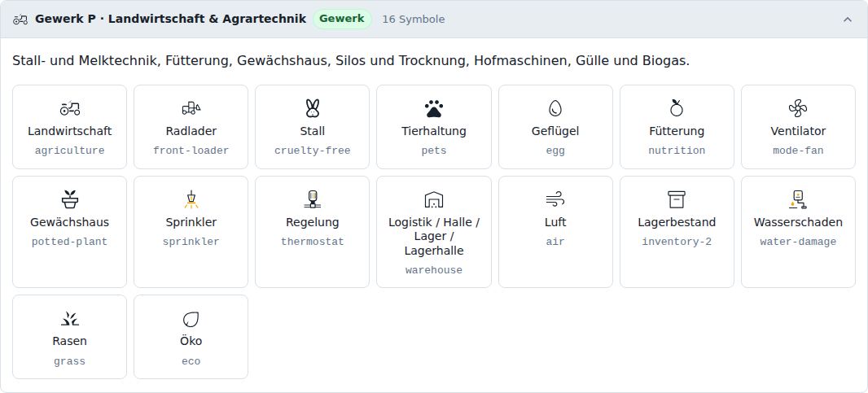Select the Wasserschaden water damage icon
868x393 pixels.
[798, 199]
